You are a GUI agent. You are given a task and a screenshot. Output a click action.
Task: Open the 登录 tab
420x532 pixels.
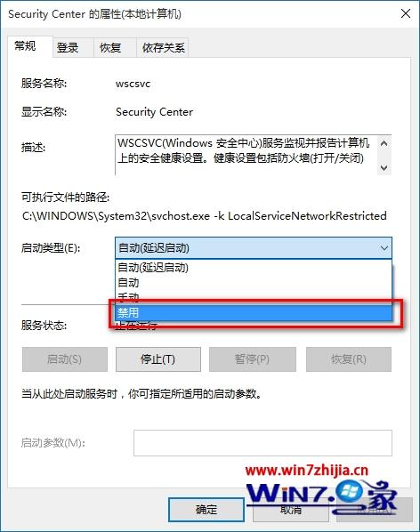(x=68, y=47)
